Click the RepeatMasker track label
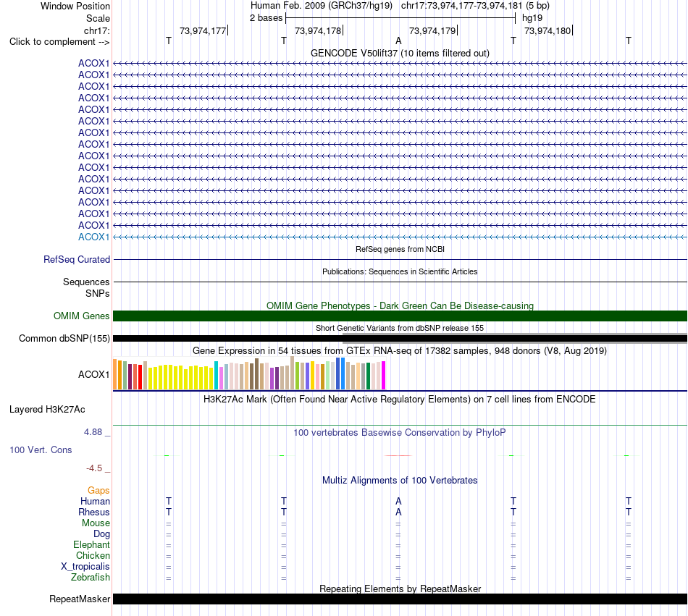 (x=80, y=599)
